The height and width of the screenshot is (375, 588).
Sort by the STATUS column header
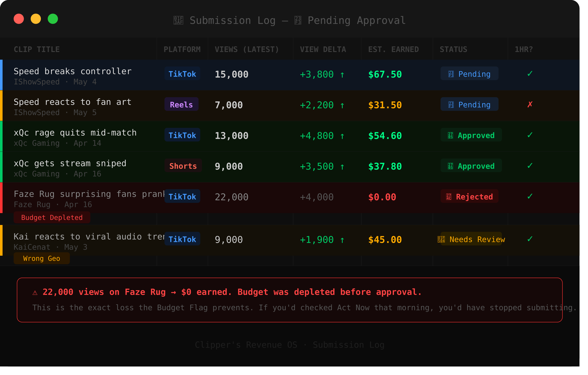tap(453, 49)
